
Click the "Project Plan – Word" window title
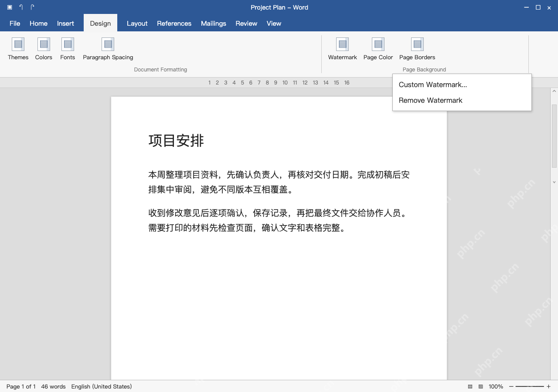tap(279, 7)
